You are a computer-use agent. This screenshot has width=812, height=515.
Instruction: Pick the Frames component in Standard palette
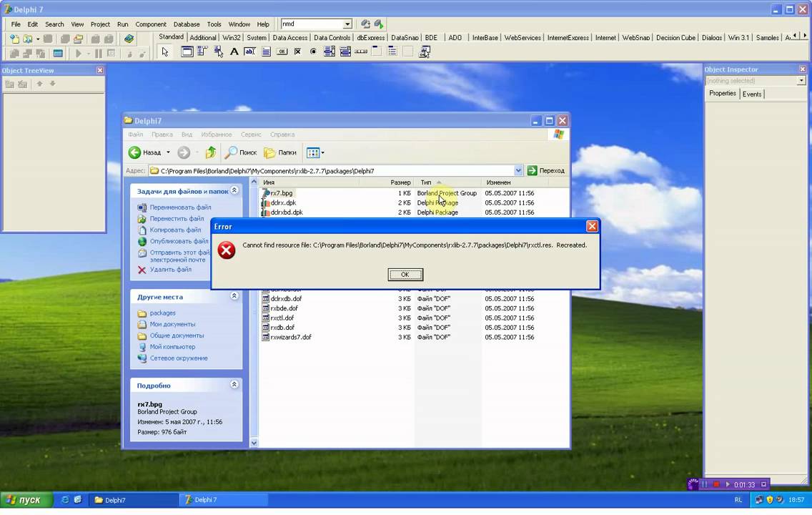click(187, 51)
